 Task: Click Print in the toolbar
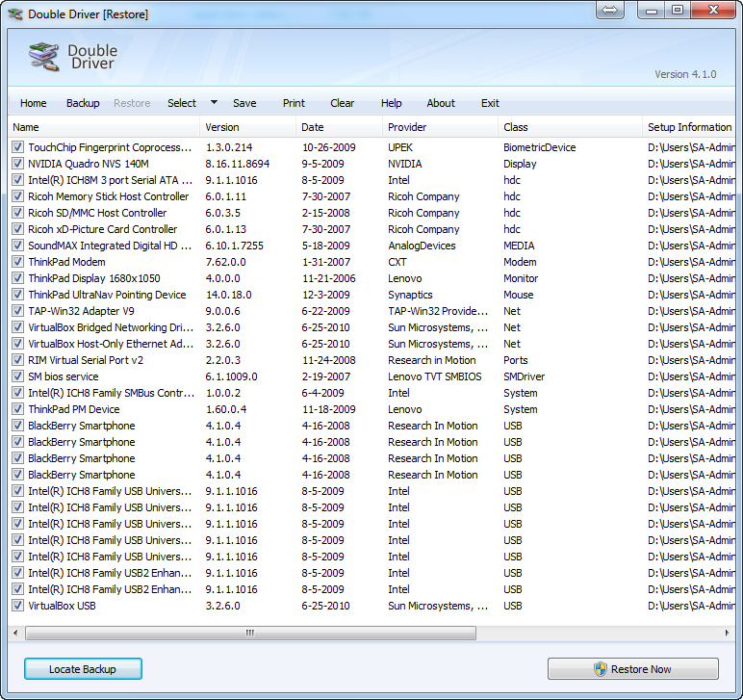[294, 103]
